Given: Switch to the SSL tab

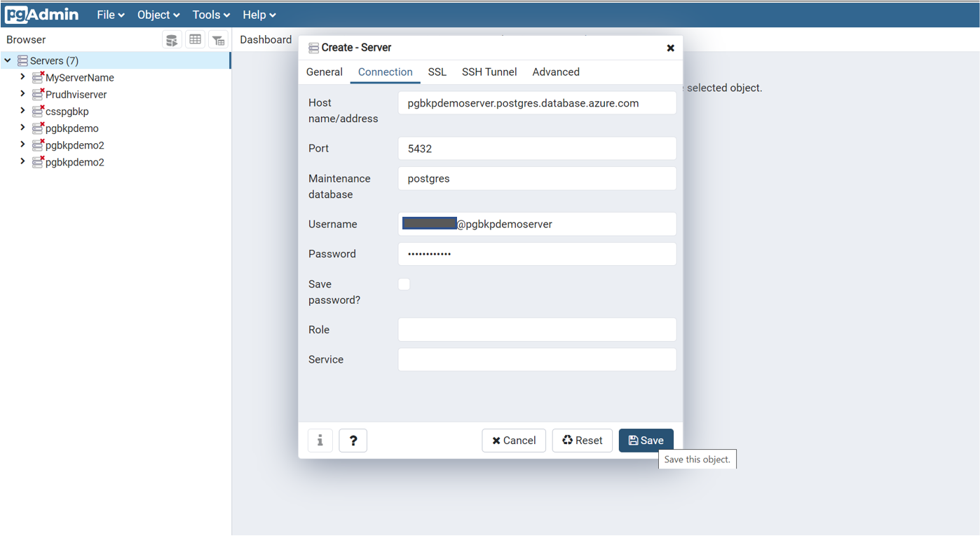Looking at the screenshot, I should click(437, 72).
